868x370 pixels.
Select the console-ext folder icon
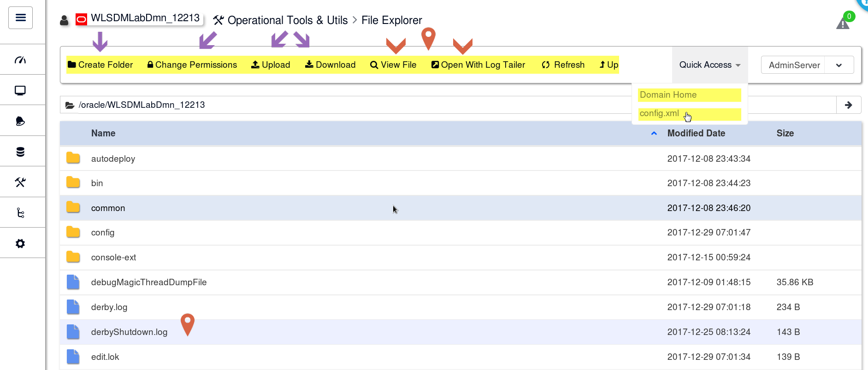click(73, 257)
